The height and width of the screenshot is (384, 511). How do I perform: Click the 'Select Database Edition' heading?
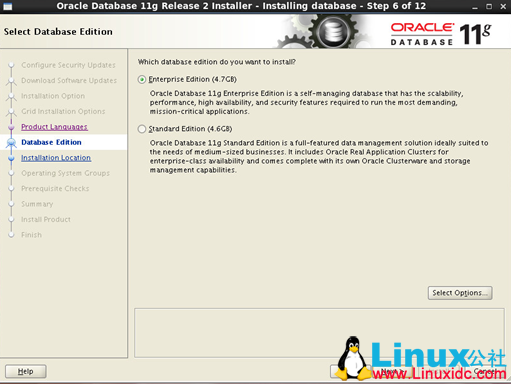(x=58, y=32)
